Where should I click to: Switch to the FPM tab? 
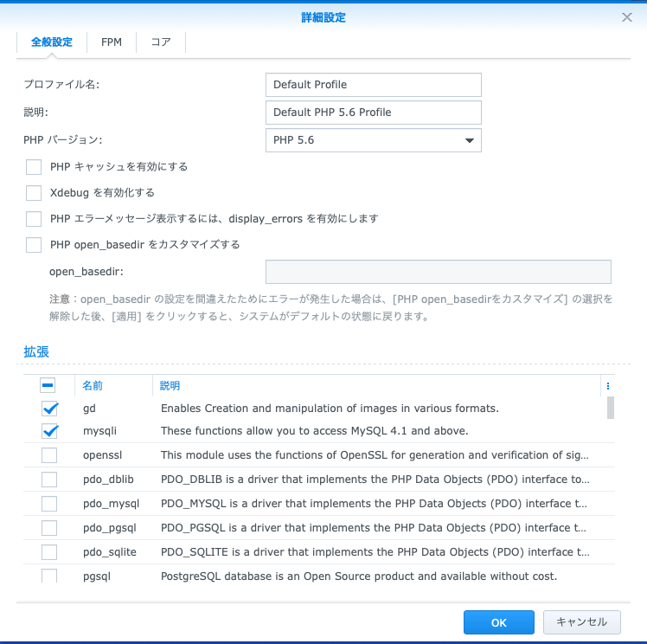[111, 42]
